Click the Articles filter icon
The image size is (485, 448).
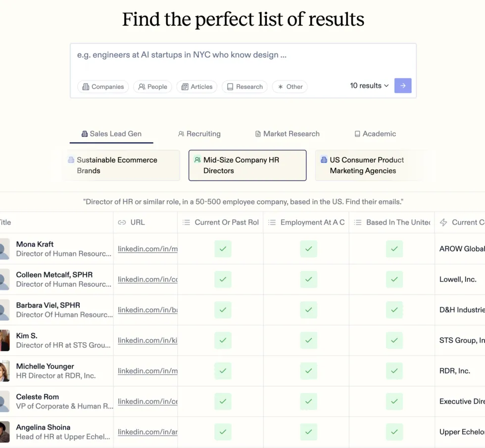[185, 87]
